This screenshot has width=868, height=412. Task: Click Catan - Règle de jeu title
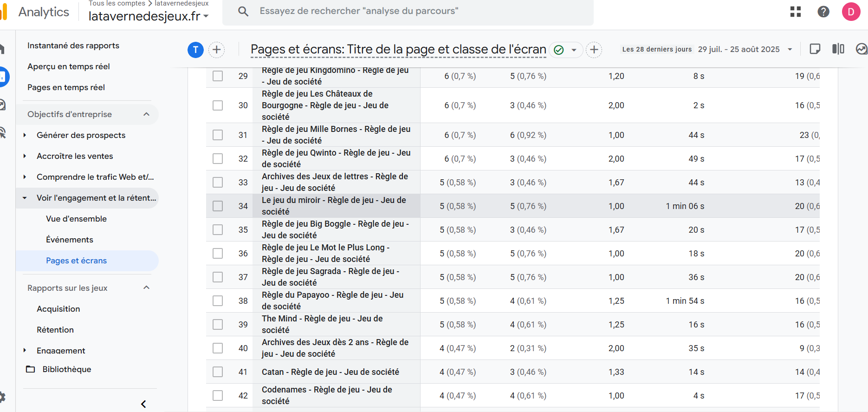coord(330,372)
